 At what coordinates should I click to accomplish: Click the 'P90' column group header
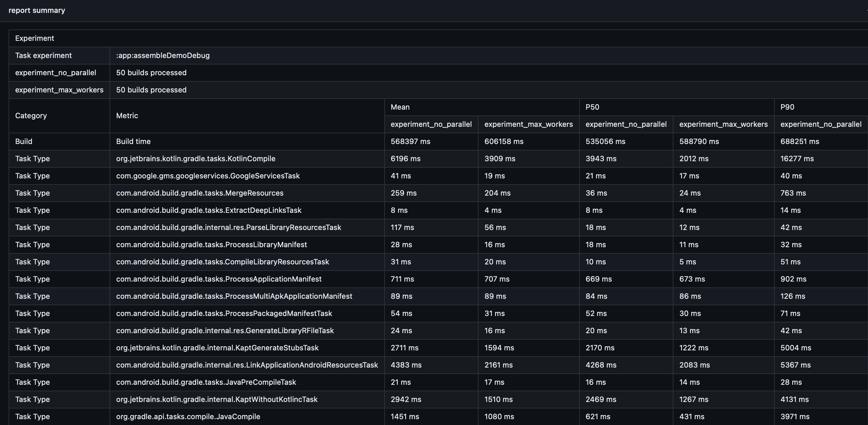(x=787, y=107)
